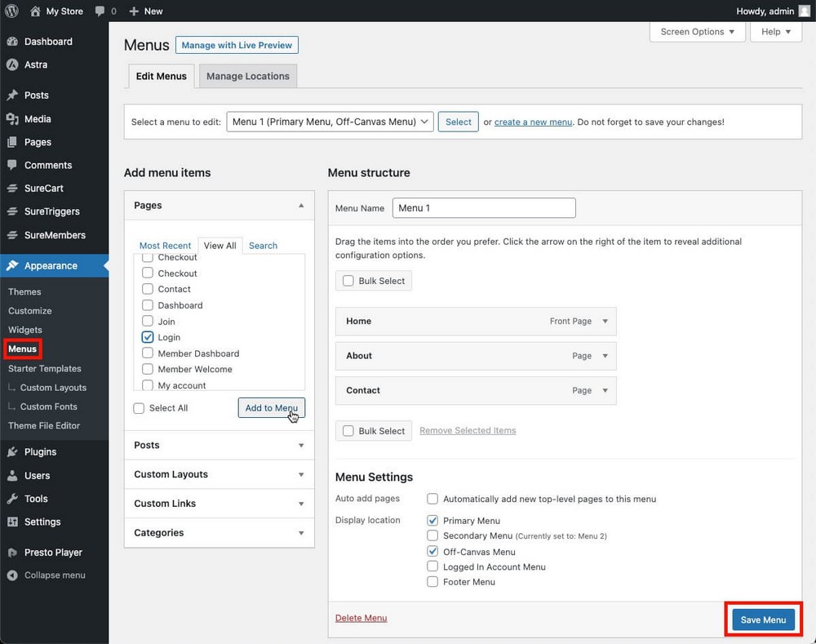The width and height of the screenshot is (816, 644).
Task: Click the create a new menu link
Action: [533, 122]
